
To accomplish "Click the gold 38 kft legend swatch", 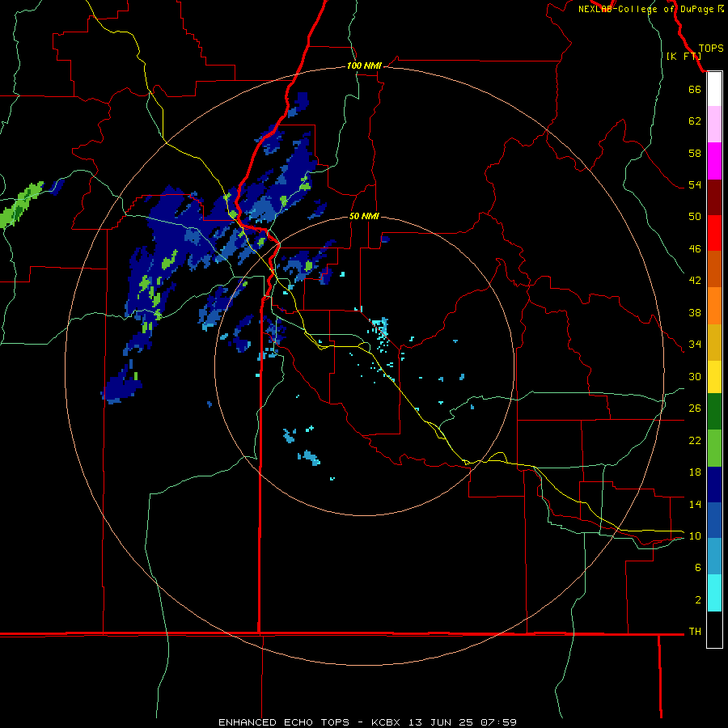I will (x=714, y=341).
